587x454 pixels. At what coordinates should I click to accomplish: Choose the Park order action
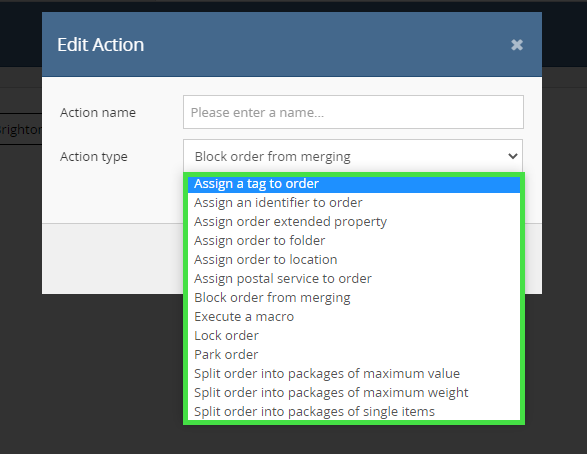354,354
